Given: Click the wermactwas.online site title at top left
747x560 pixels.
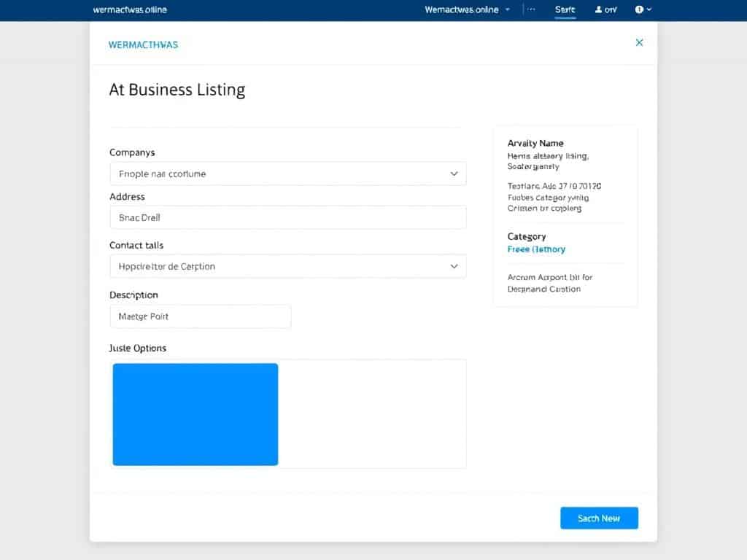Looking at the screenshot, I should (130, 9).
